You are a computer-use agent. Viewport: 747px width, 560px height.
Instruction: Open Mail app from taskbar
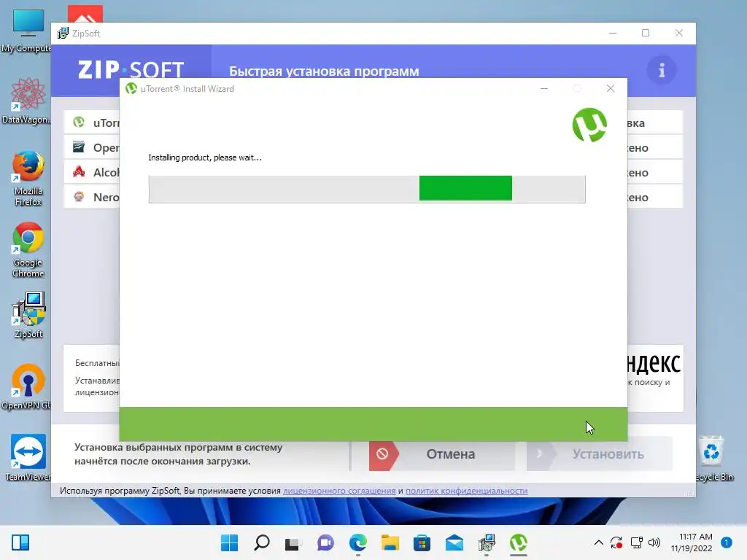[x=454, y=542]
